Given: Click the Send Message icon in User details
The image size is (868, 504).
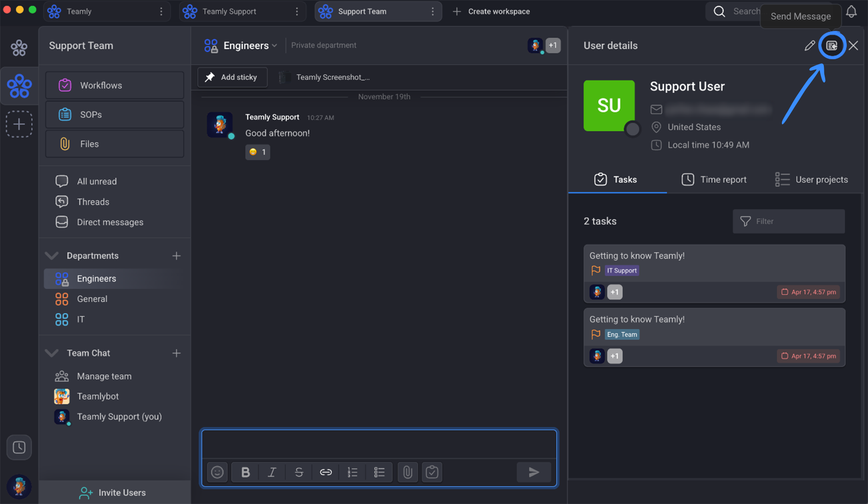Looking at the screenshot, I should pos(832,46).
